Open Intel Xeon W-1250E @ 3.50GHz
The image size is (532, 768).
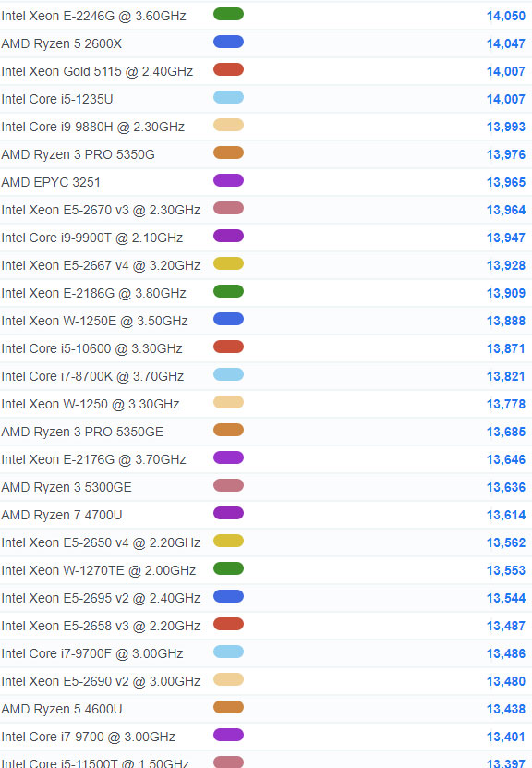(94, 321)
